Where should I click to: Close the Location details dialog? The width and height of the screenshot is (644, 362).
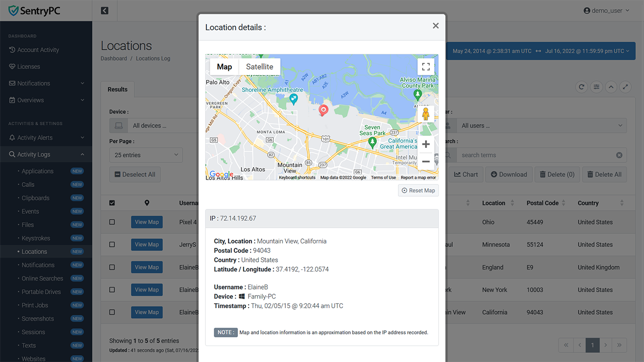click(436, 26)
